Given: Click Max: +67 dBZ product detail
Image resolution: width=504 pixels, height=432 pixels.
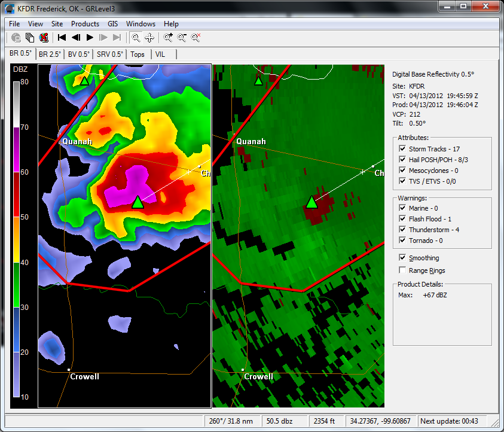Looking at the screenshot, I should (422, 295).
